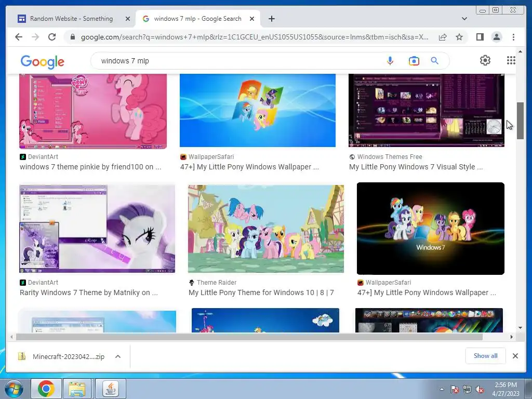Close the Random Website tab

(128, 19)
